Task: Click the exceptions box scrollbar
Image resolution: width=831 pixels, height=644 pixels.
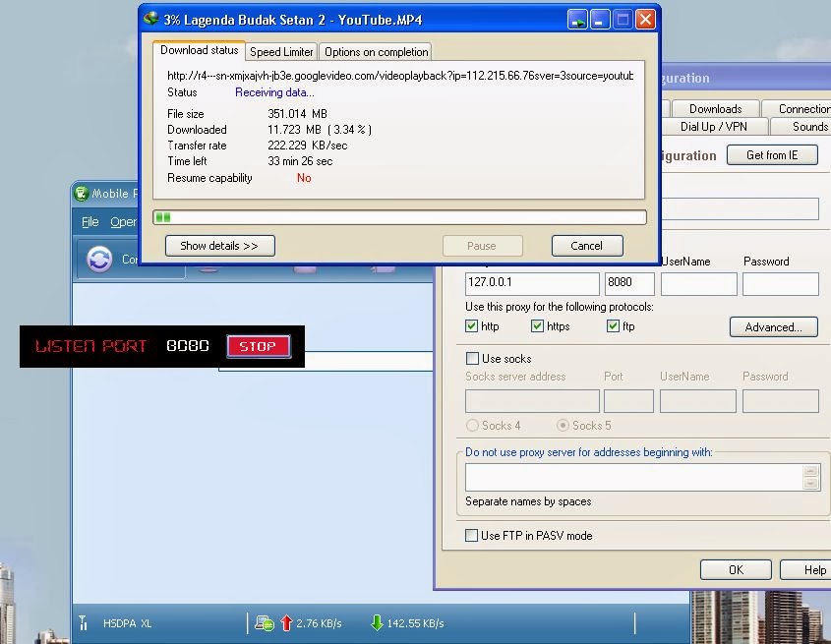Action: pyautogui.click(x=811, y=477)
